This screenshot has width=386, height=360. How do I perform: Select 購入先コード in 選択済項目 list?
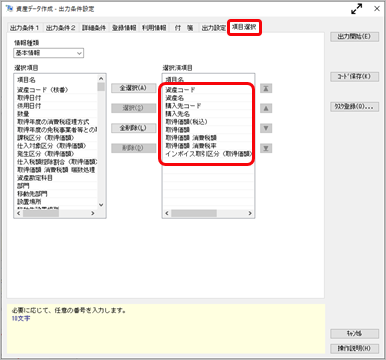[208, 106]
